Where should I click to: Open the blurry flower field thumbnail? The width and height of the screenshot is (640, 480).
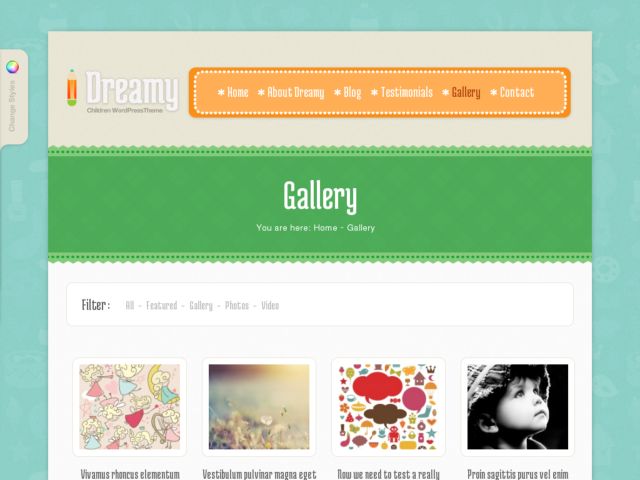(x=259, y=407)
